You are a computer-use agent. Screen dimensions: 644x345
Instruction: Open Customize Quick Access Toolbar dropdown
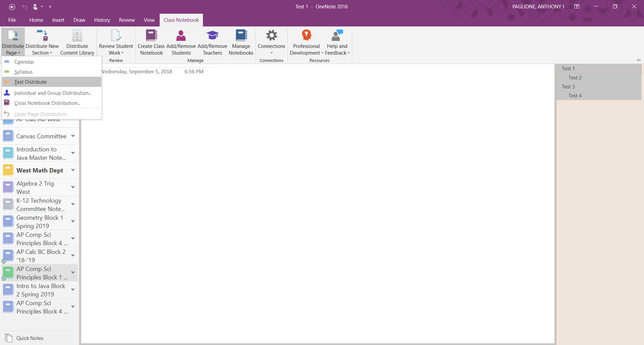(x=50, y=7)
